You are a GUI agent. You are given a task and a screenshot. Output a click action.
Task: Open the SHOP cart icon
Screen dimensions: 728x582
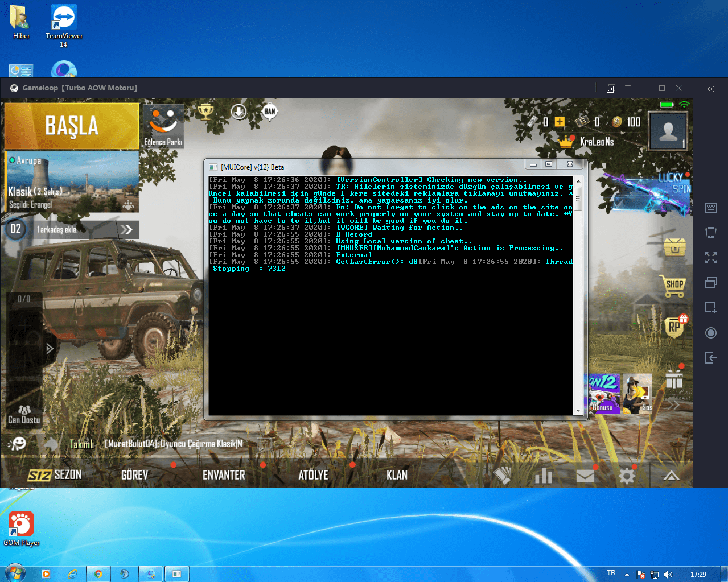pyautogui.click(x=674, y=286)
